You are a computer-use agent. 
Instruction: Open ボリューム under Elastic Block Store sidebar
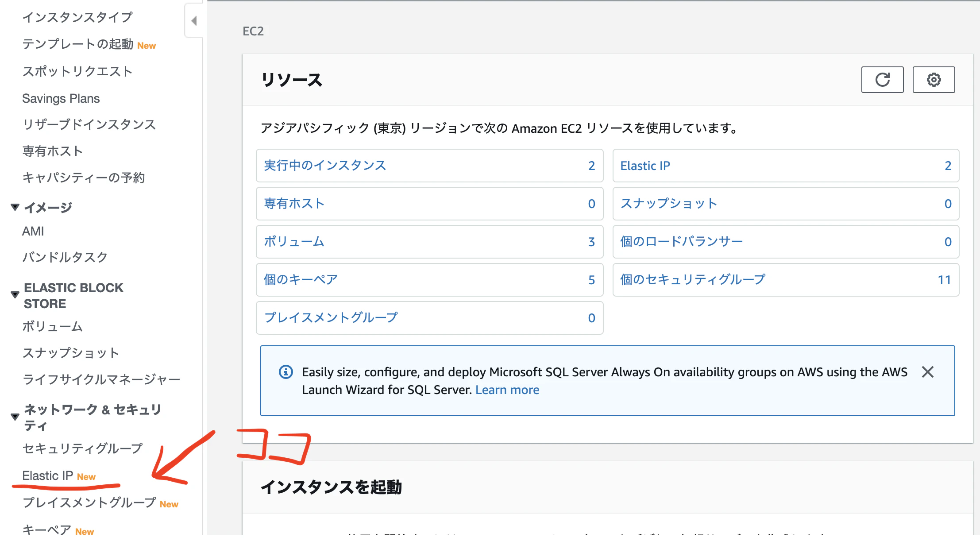53,326
